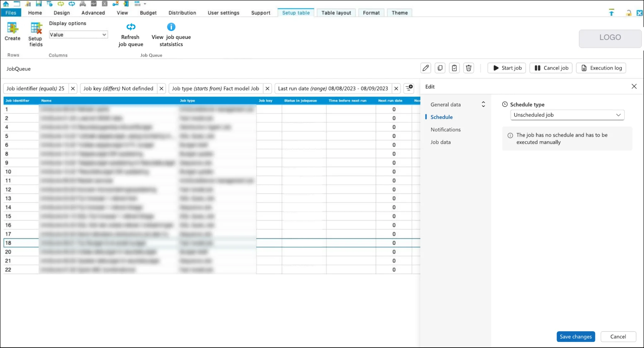Open the Execution log
The image size is (644, 348).
[601, 68]
